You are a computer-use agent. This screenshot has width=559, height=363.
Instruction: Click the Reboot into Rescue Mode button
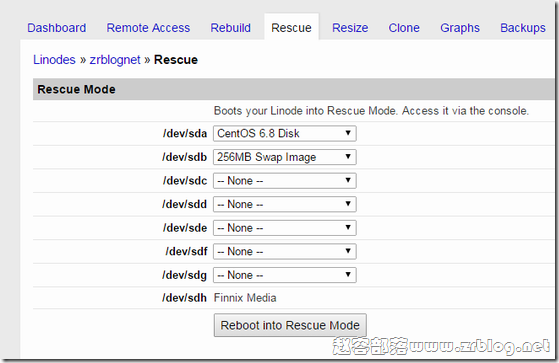point(290,325)
